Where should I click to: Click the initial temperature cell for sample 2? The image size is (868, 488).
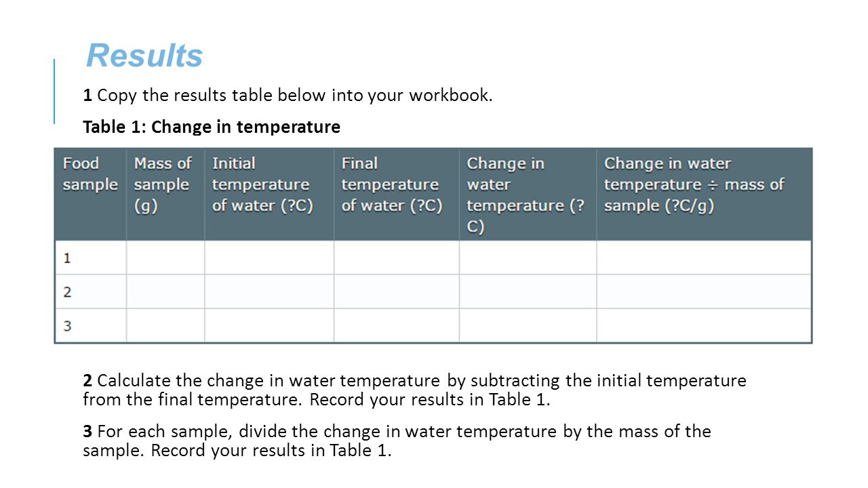[x=269, y=291]
